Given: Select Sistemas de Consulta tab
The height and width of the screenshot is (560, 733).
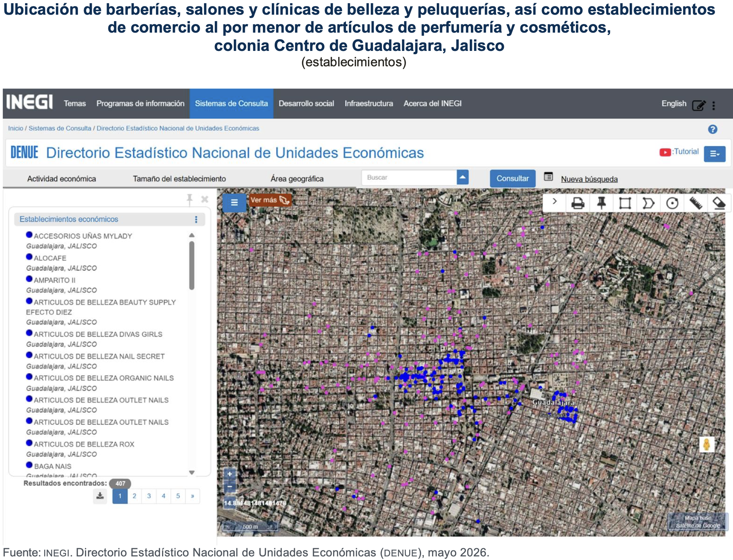Looking at the screenshot, I should tap(231, 104).
